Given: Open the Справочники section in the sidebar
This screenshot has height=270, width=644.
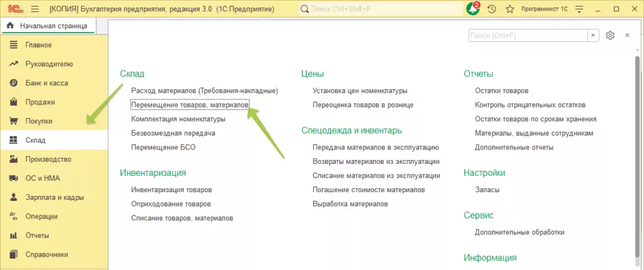Looking at the screenshot, I should tap(47, 254).
